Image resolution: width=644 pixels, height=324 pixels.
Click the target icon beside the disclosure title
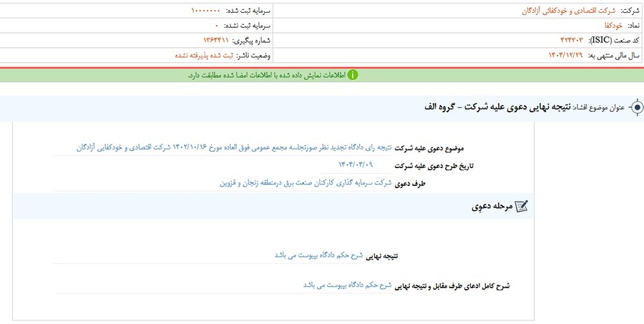(x=635, y=107)
